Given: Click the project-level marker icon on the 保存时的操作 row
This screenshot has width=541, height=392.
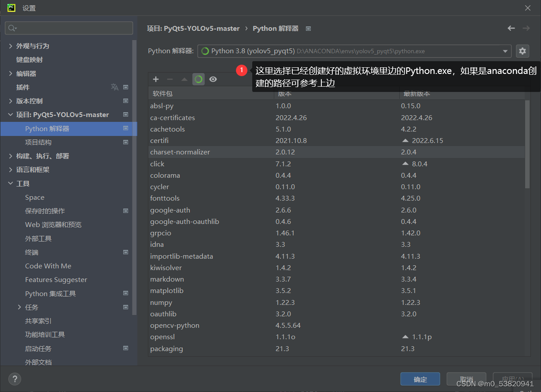Looking at the screenshot, I should point(126,211).
